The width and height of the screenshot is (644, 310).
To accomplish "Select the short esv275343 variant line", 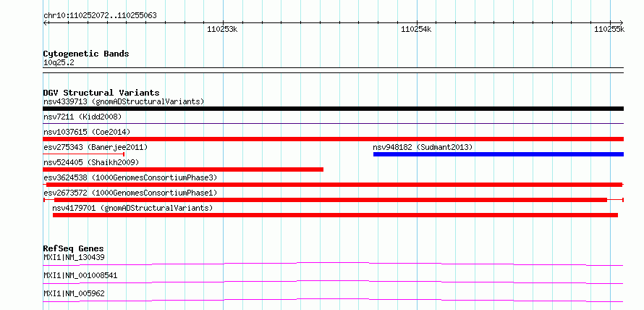I will [84, 154].
